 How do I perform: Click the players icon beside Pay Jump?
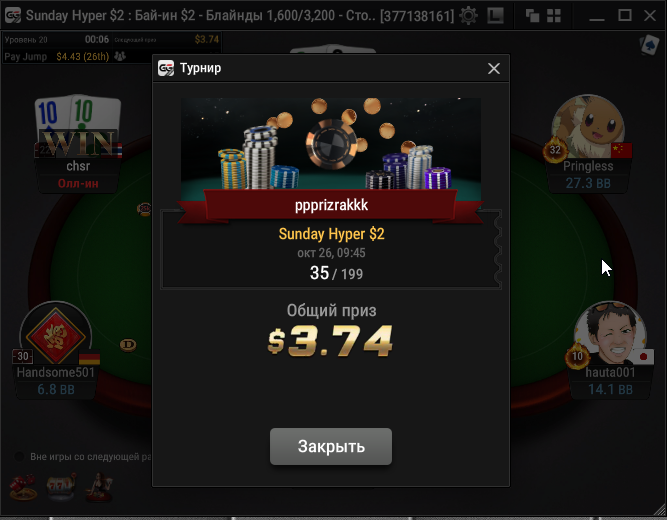click(120, 56)
